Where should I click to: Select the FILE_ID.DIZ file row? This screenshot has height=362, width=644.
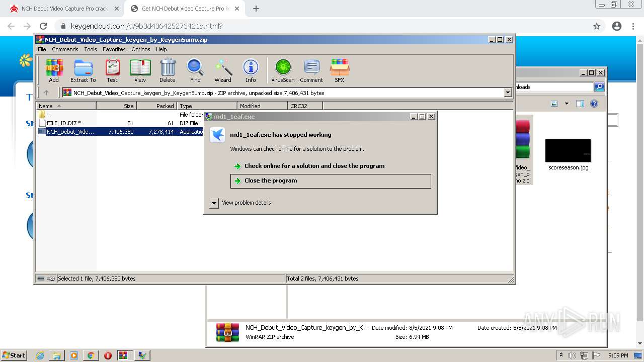(x=120, y=123)
